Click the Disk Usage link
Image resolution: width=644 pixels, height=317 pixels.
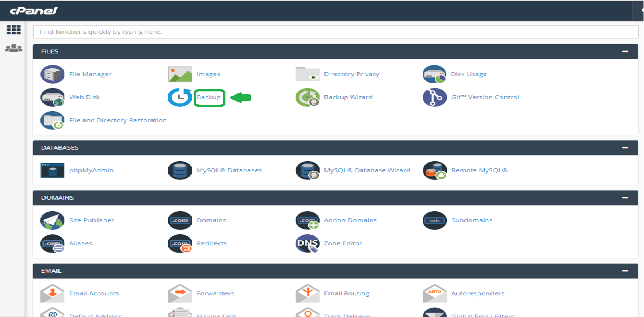point(469,74)
